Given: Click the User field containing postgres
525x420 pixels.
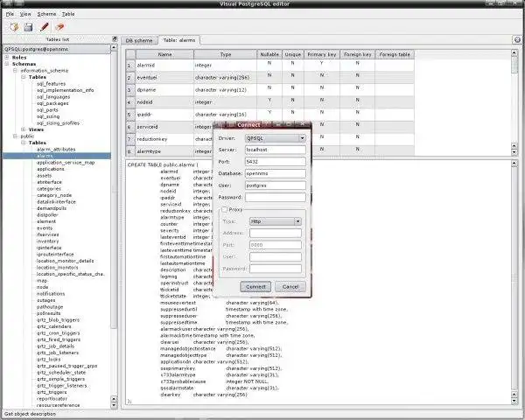Looking at the screenshot, I should [x=276, y=185].
